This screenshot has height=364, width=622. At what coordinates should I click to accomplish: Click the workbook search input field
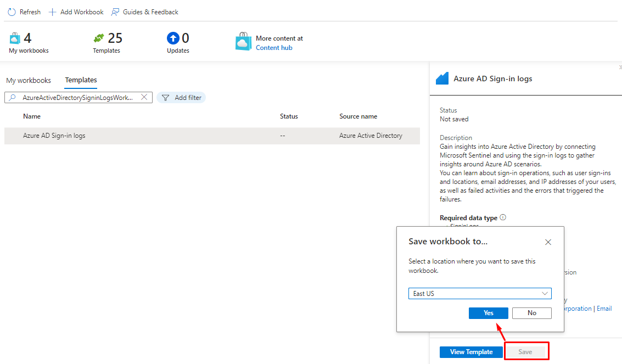coord(77,98)
